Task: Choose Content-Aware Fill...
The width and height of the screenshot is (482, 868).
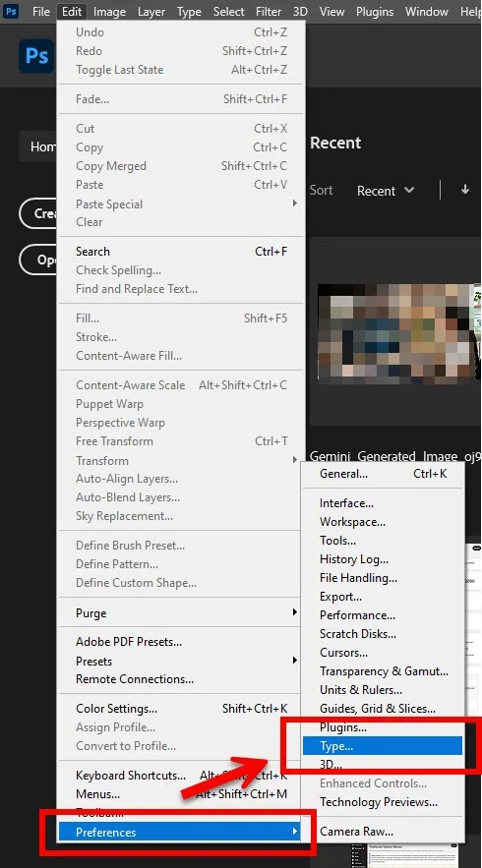Action: 182,356
